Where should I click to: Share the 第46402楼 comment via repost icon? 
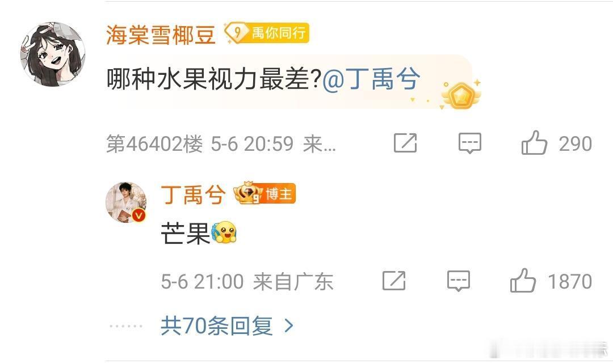pos(405,143)
